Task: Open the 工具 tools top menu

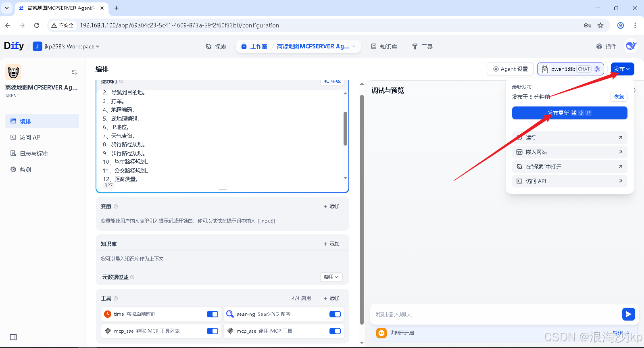Action: coord(422,46)
